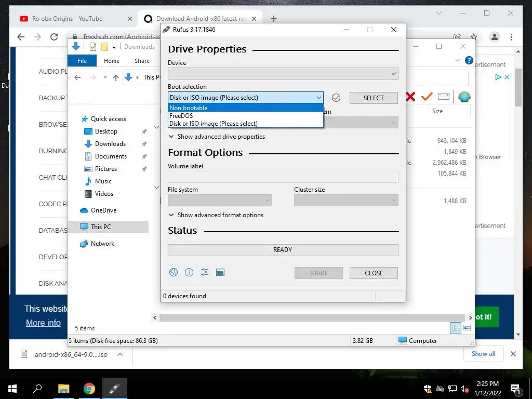
Task: Click Rufus USB icon in taskbar
Action: pyautogui.click(x=115, y=389)
